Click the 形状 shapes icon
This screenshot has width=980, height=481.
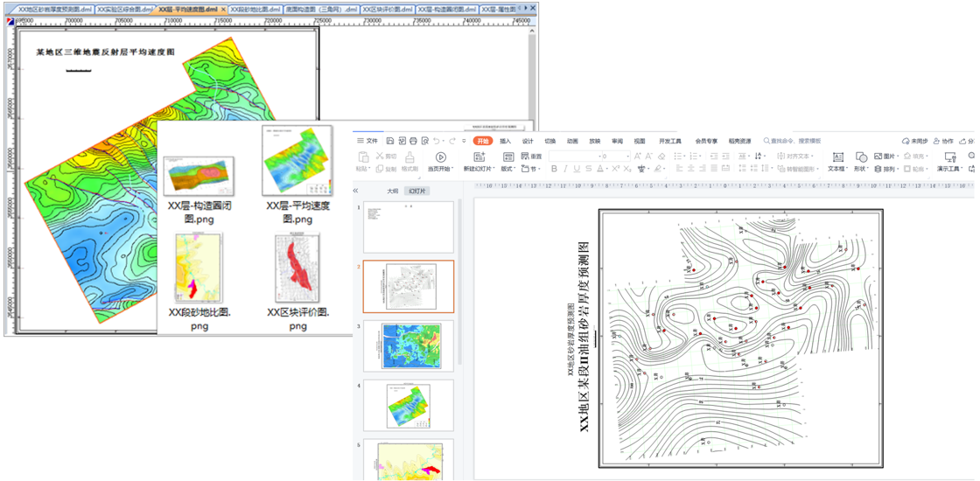point(861,157)
